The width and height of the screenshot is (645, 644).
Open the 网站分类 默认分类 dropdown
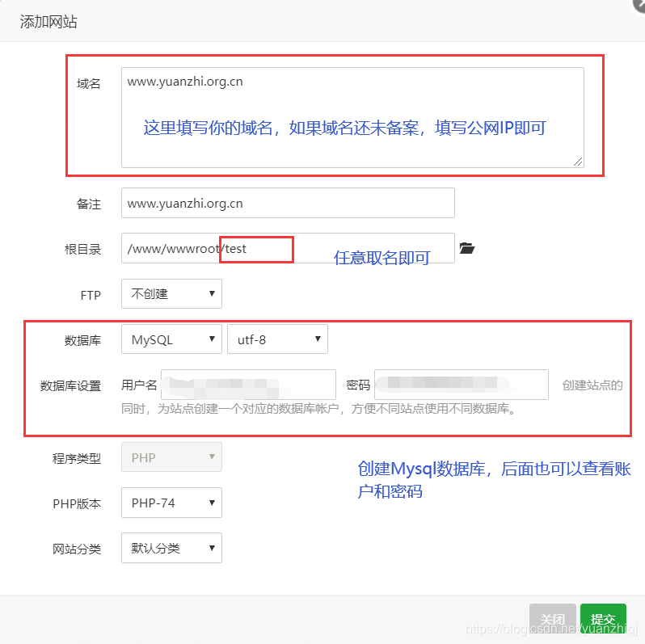(x=171, y=548)
